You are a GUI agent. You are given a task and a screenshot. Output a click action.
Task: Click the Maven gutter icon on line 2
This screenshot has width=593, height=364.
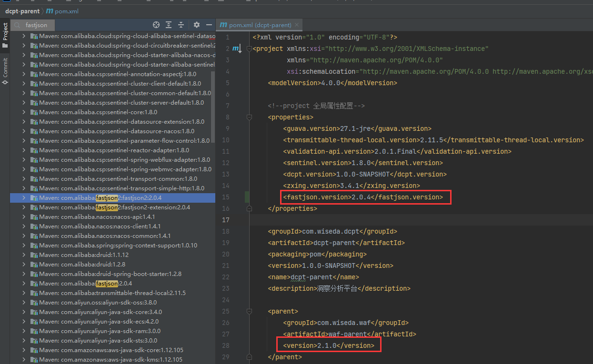tap(236, 49)
